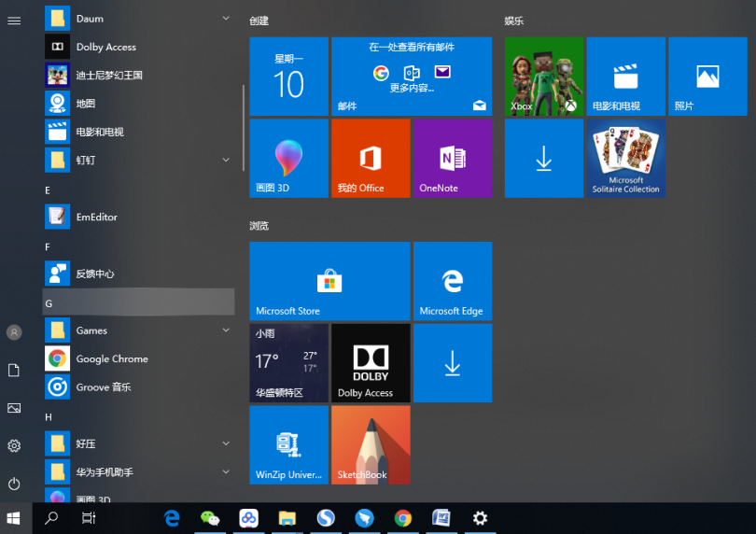Open the WinZip Universal tile

point(288,444)
